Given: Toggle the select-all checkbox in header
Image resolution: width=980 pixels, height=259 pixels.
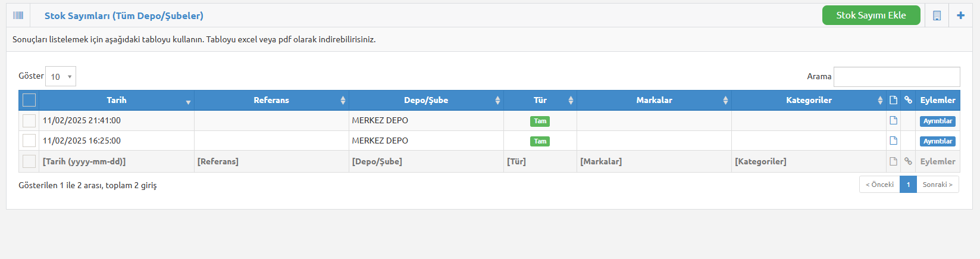Looking at the screenshot, I should [x=29, y=100].
